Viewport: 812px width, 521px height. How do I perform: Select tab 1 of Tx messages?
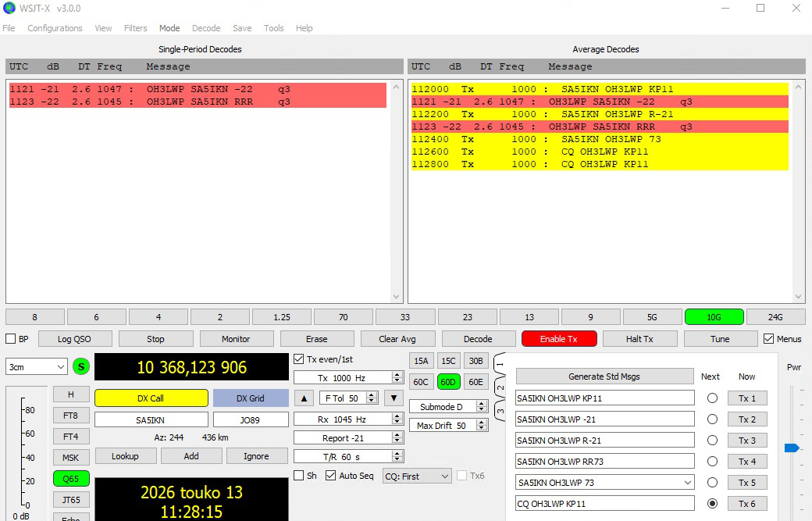[500, 364]
